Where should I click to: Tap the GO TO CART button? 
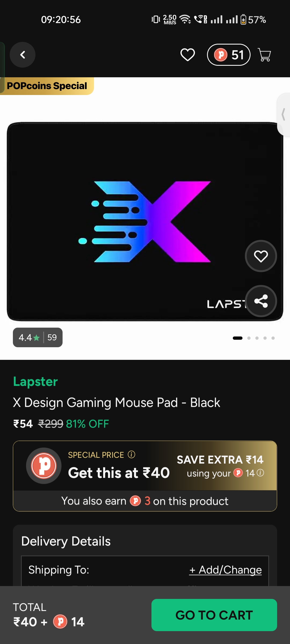point(214,615)
